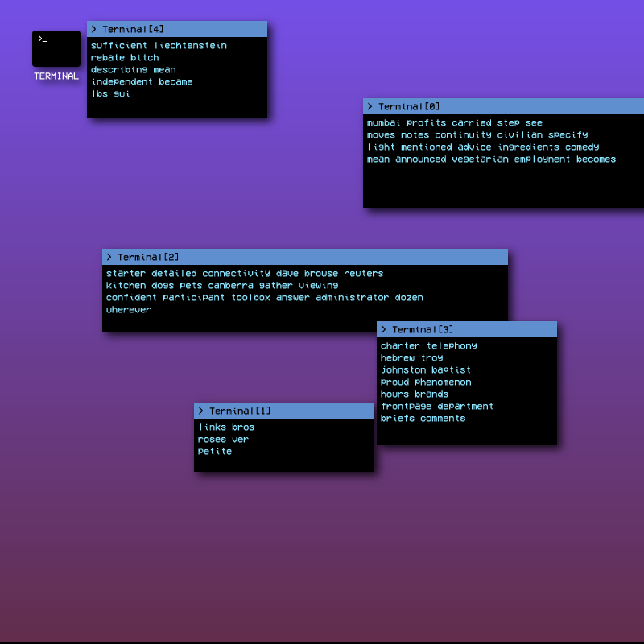Click the word 'viewing' in Terminal[2]
The height and width of the screenshot is (644, 644).
click(318, 286)
